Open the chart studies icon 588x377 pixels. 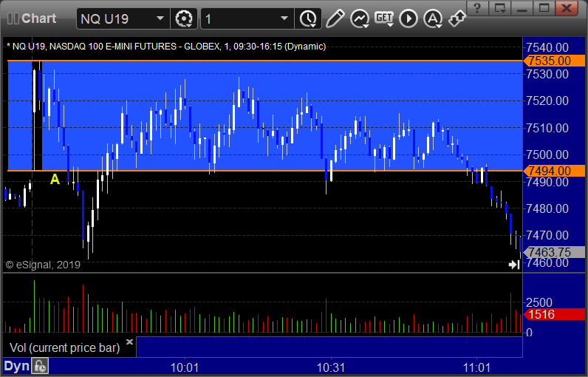[x=360, y=18]
